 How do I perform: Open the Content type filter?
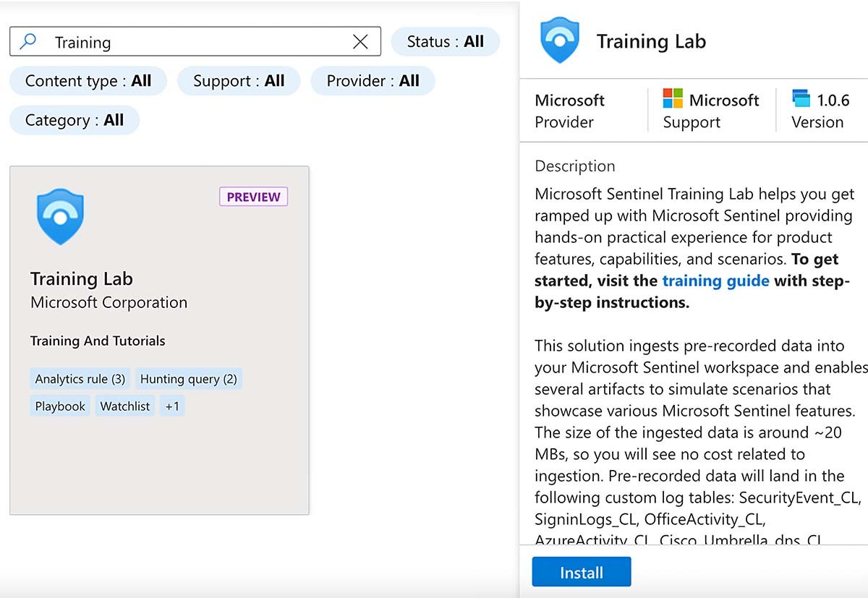(x=88, y=81)
